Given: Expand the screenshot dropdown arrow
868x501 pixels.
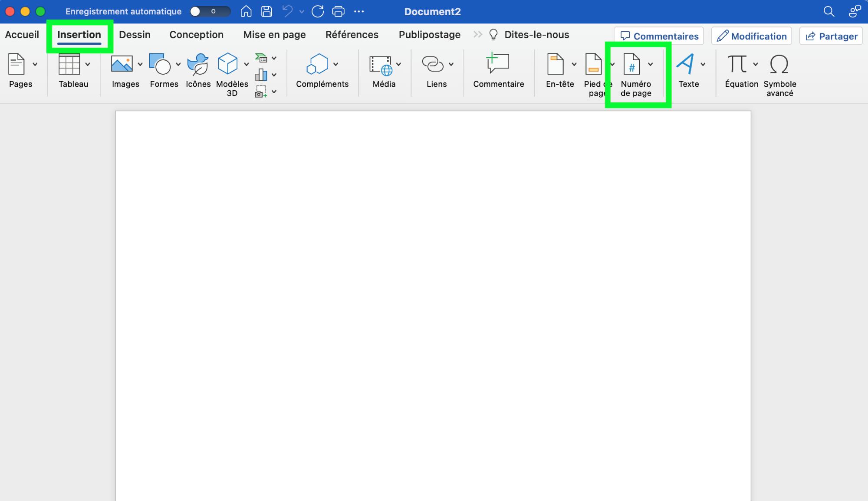Looking at the screenshot, I should [x=274, y=92].
